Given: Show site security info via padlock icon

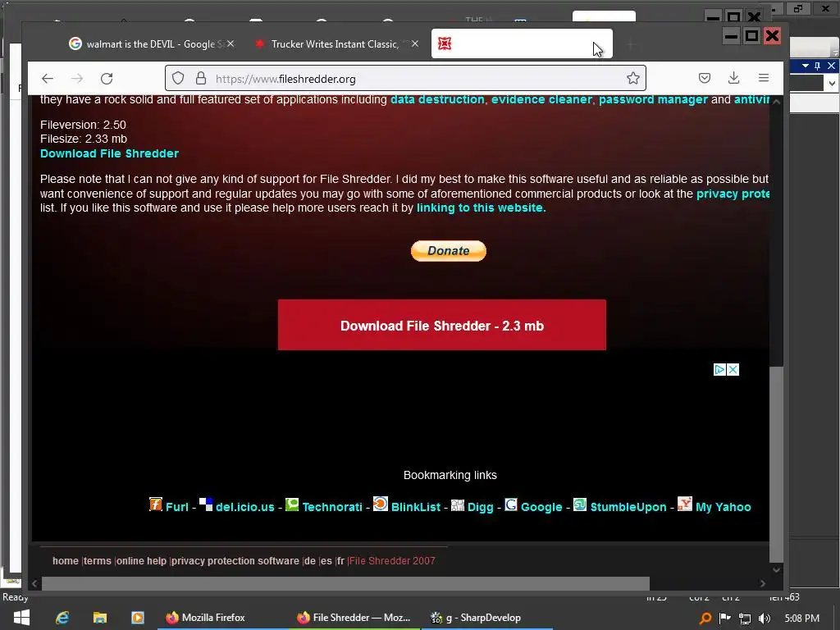Looking at the screenshot, I should click(201, 79).
